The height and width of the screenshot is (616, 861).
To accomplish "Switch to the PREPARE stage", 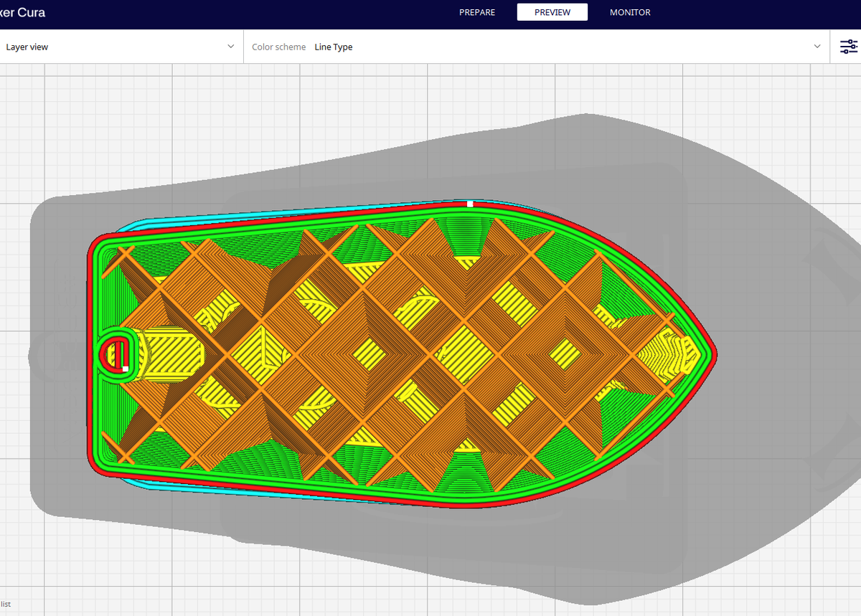I will (476, 12).
